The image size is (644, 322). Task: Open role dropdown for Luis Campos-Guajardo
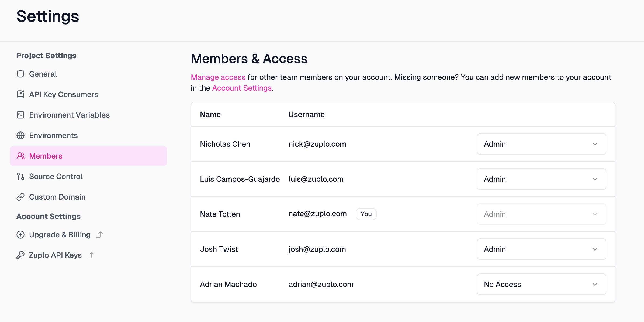click(x=541, y=179)
